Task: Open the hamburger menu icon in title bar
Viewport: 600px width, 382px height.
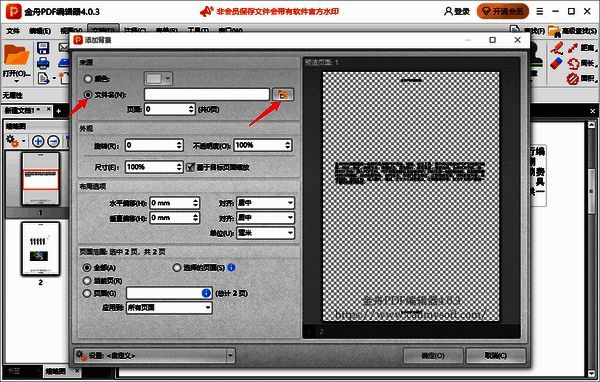Action: click(x=540, y=11)
